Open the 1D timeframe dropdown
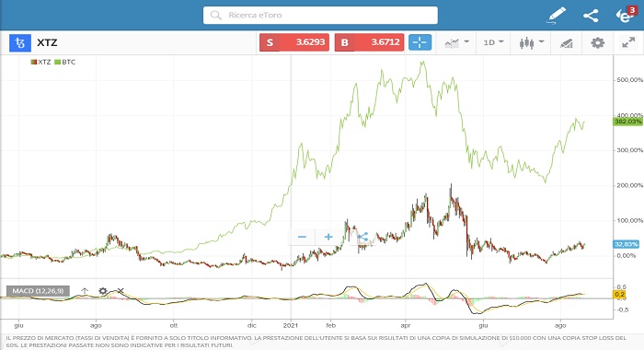This screenshot has width=644, height=350. 493,42
